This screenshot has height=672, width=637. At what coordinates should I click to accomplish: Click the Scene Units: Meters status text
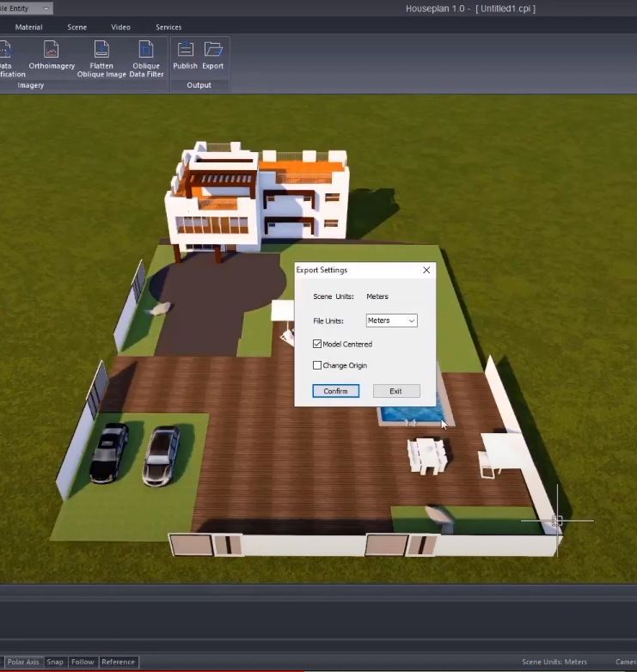coord(554,663)
